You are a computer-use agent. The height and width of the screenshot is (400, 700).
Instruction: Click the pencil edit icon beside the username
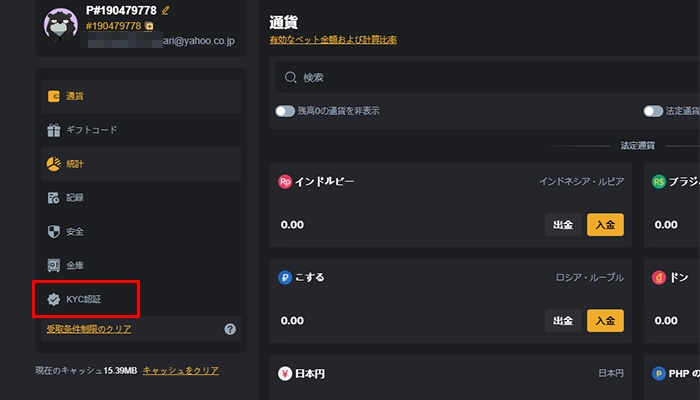point(166,10)
